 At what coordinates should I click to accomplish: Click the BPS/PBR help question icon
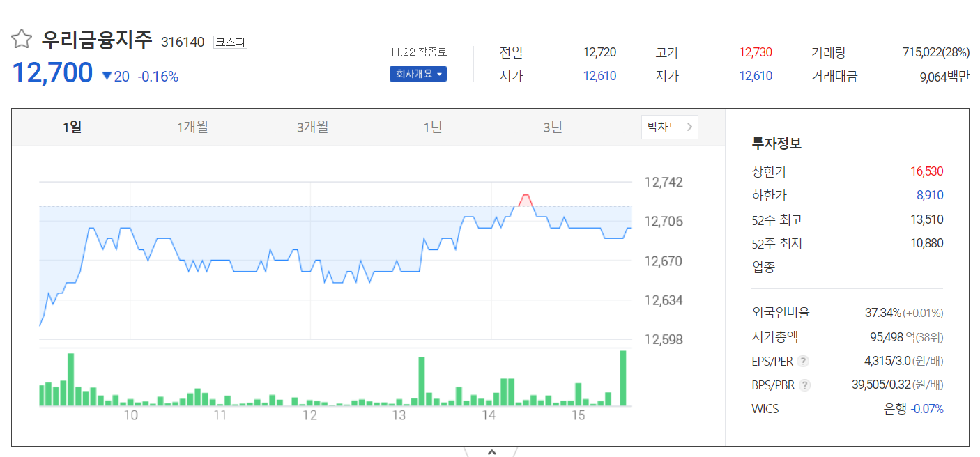pyautogui.click(x=805, y=385)
